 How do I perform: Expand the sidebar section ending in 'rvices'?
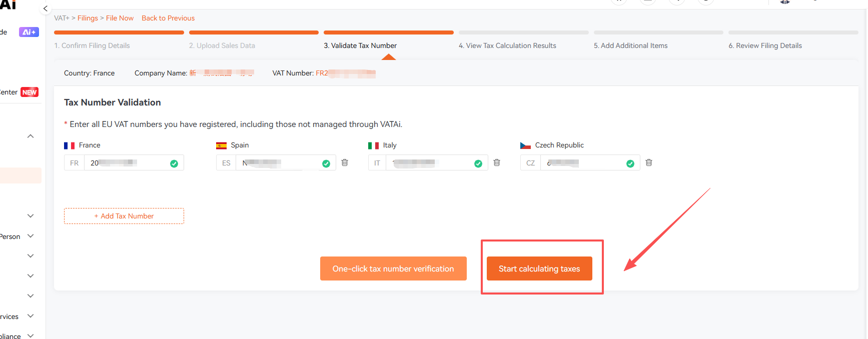click(31, 316)
